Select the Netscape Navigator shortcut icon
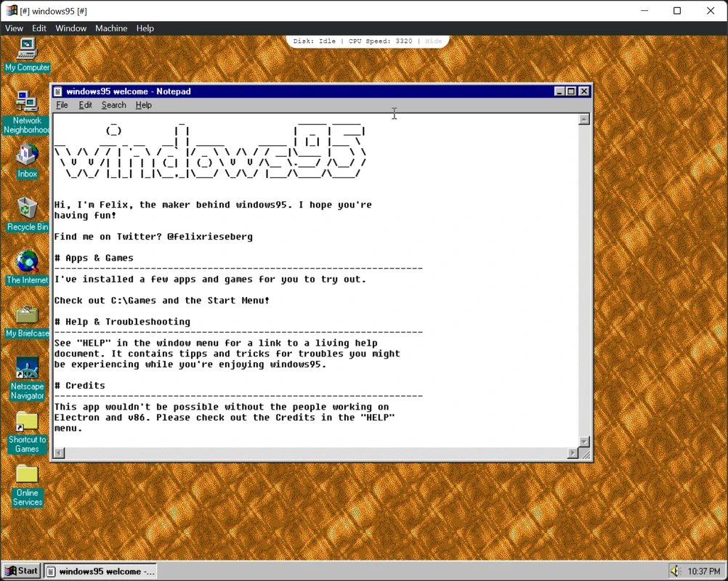Image resolution: width=728 pixels, height=581 pixels. coord(27,368)
